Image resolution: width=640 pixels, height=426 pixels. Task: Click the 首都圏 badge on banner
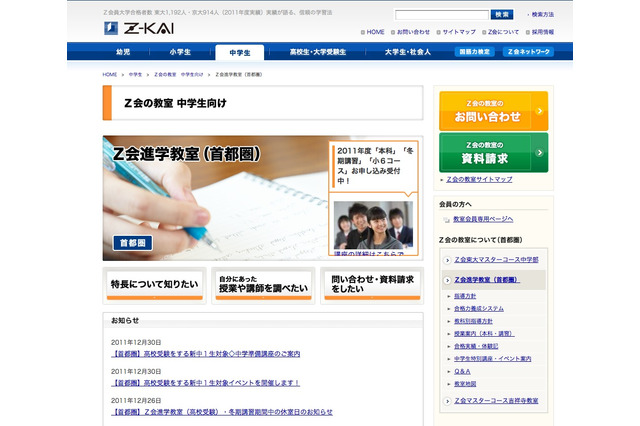click(x=133, y=243)
